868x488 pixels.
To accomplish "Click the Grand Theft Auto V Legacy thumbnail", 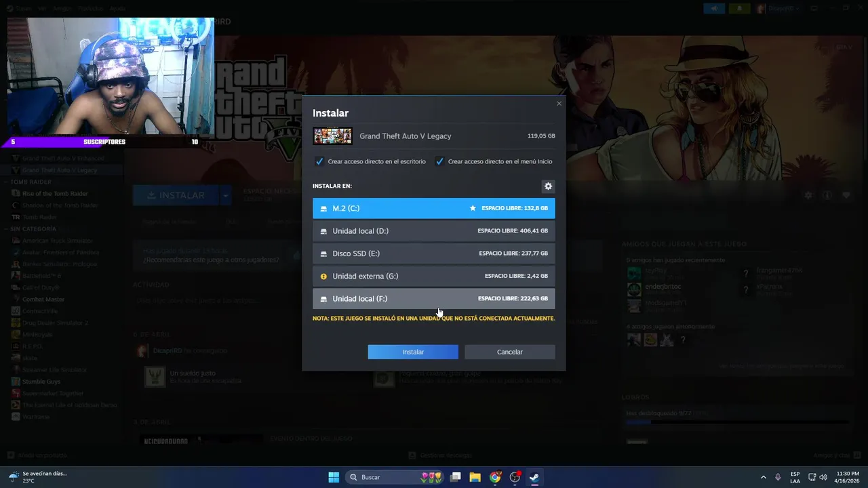I will [x=332, y=136].
